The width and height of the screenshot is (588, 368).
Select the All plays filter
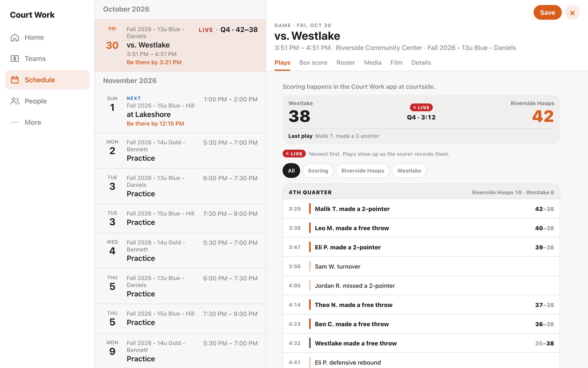[x=291, y=171]
